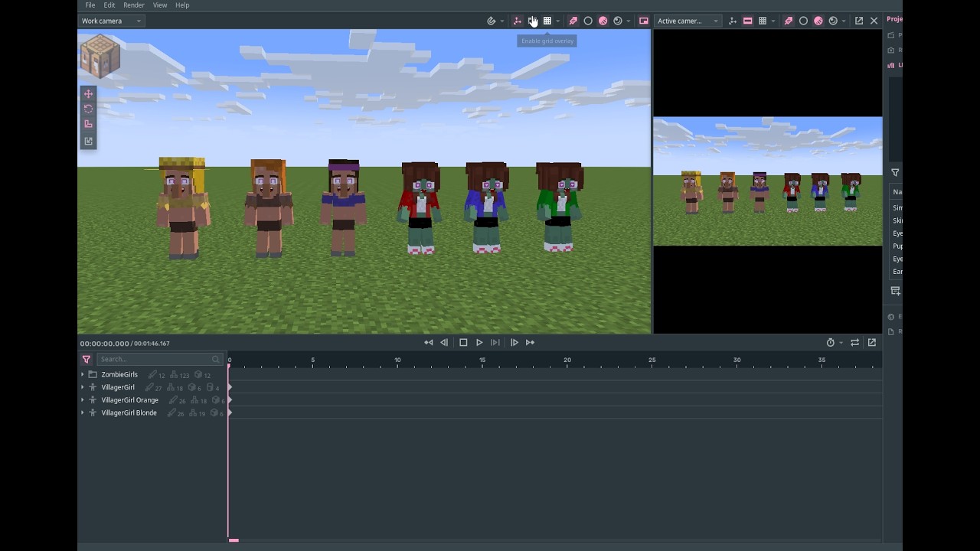Image resolution: width=980 pixels, height=551 pixels.
Task: Pop out the Active camera view
Action: coord(859,21)
